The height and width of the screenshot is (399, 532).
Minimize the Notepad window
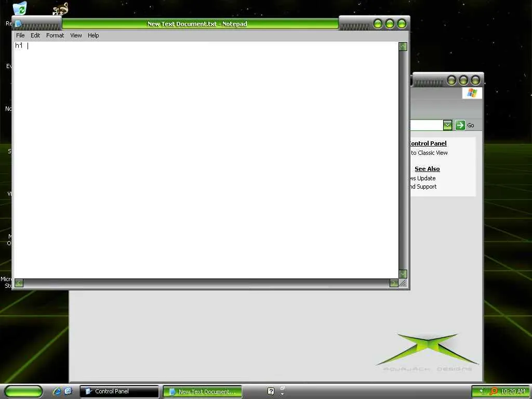pos(378,24)
